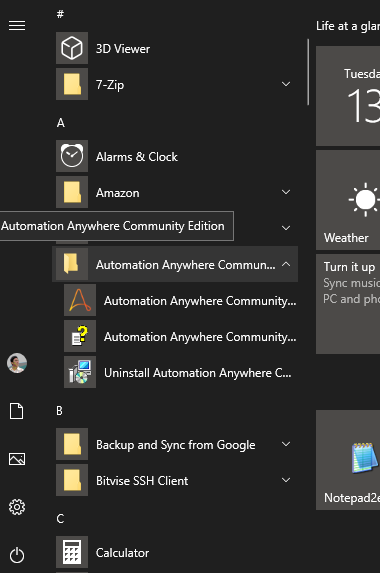Select the '3D Viewer' label
The image size is (380, 573).
(123, 49)
